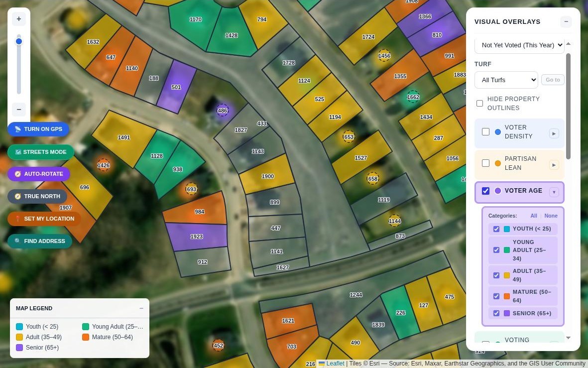Select All voter age categories
The width and height of the screenshot is (588, 368).
pyautogui.click(x=534, y=216)
